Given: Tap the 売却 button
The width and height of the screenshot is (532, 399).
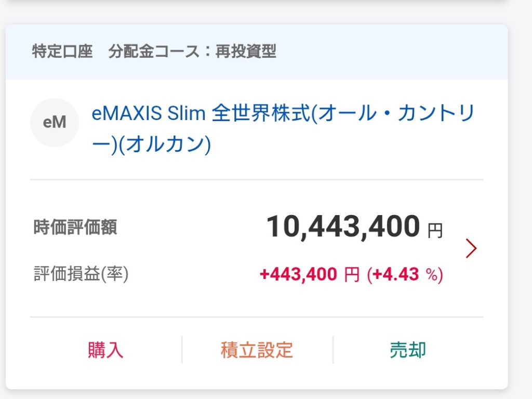Looking at the screenshot, I should click(x=408, y=350).
